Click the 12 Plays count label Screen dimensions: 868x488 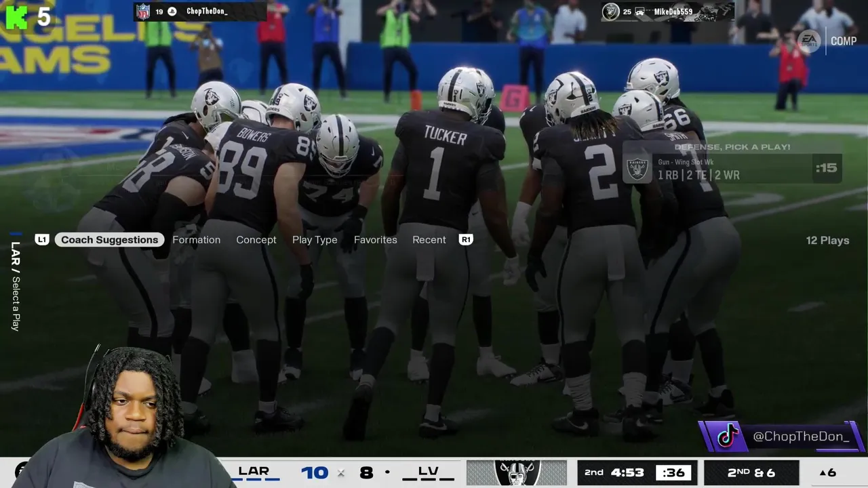[827, 241]
